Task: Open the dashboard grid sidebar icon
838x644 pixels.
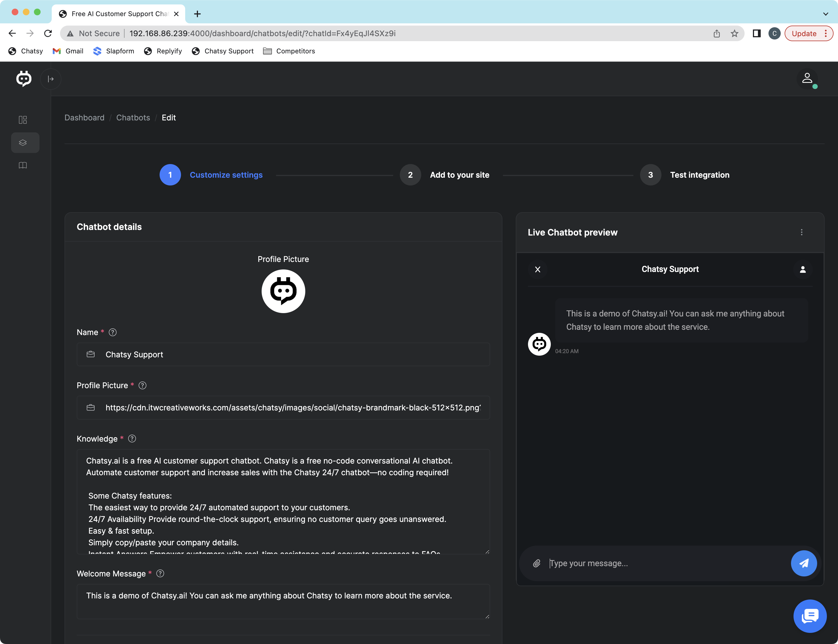Action: [23, 120]
